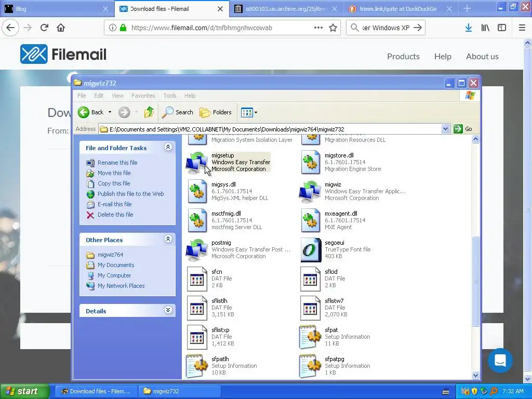Image resolution: width=532 pixels, height=399 pixels.
Task: Select the sfpatlh Setup Information icon
Action: coord(197,366)
